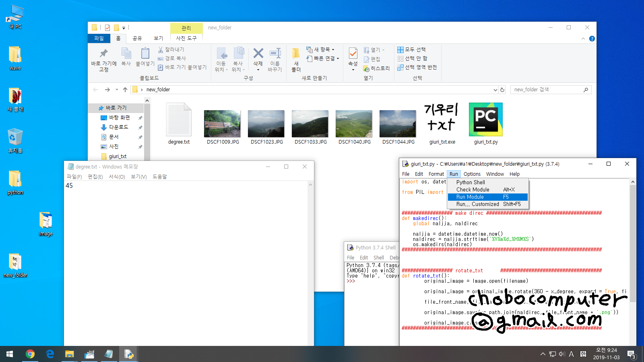Image resolution: width=644 pixels, height=362 pixels.
Task: Open New item (새 항목) dropdown
Action: [x=320, y=49]
